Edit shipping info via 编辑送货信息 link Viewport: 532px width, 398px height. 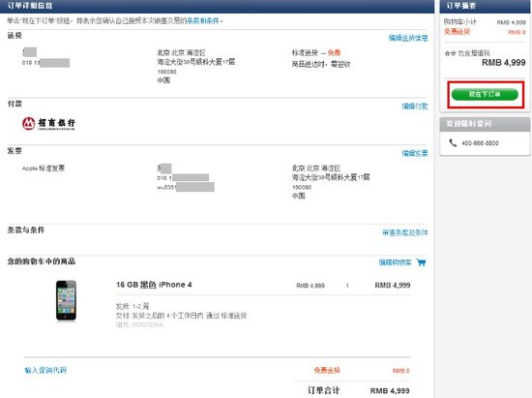[x=408, y=38]
